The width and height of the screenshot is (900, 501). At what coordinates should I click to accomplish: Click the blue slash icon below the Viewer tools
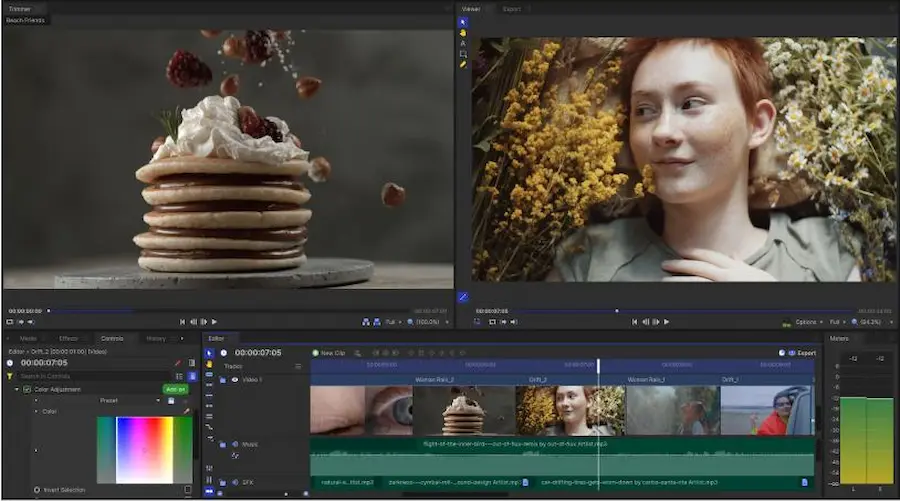[463, 297]
